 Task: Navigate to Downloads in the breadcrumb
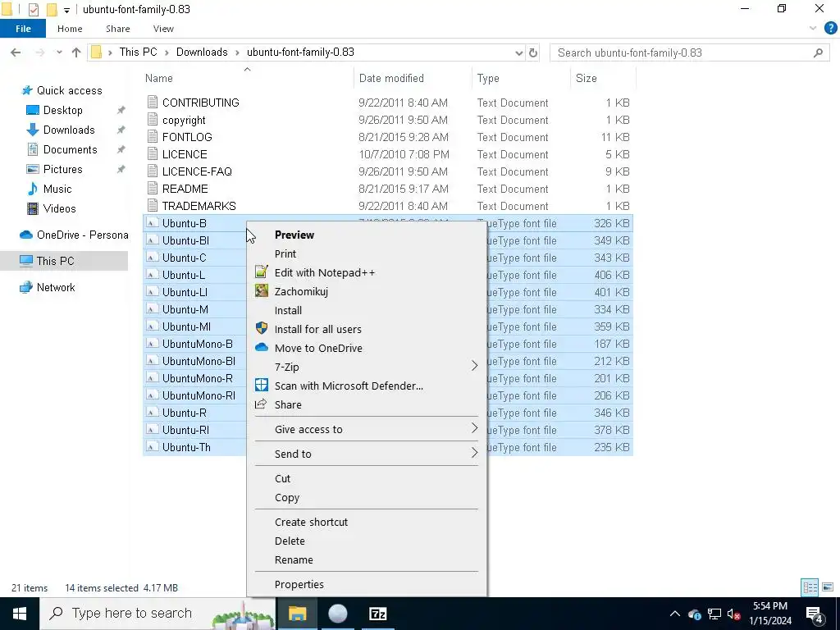202,52
